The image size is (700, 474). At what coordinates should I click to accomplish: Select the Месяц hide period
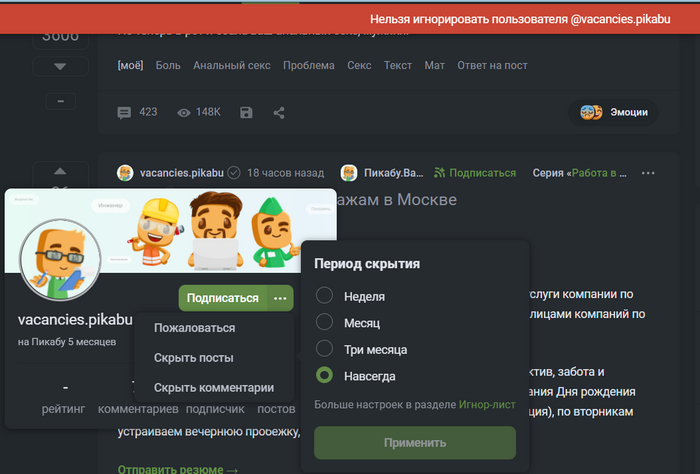click(325, 322)
